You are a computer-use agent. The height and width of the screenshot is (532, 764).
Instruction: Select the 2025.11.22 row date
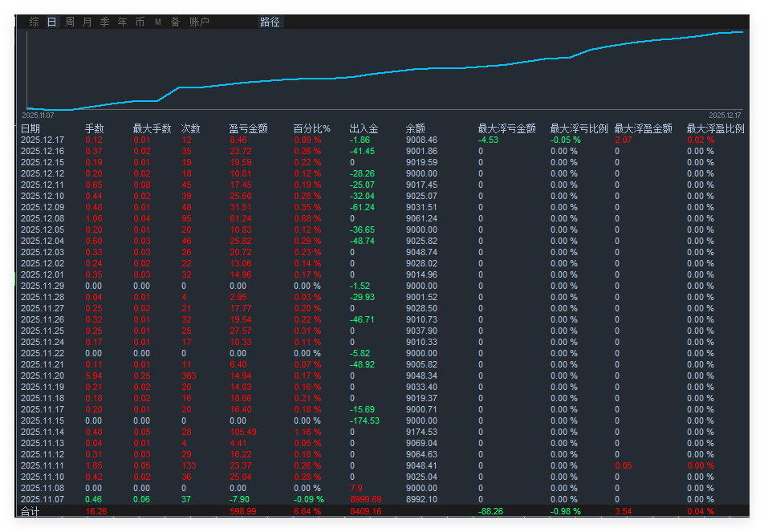43,353
